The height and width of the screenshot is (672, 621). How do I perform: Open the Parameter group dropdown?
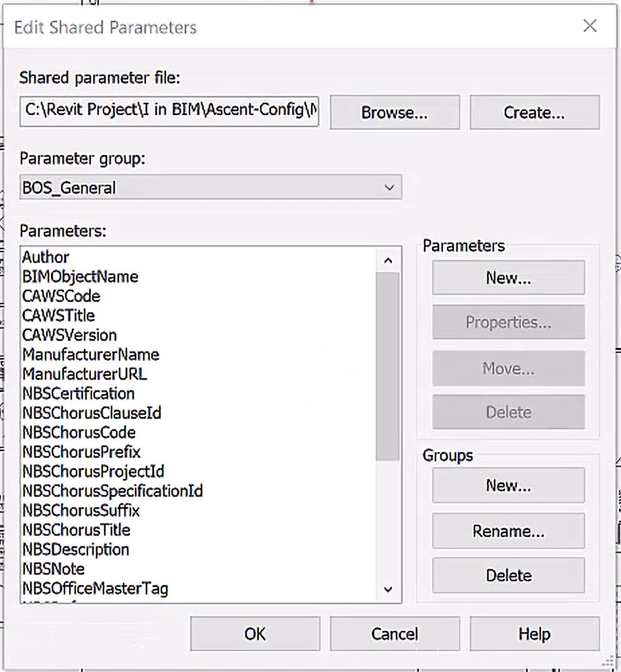click(x=210, y=187)
